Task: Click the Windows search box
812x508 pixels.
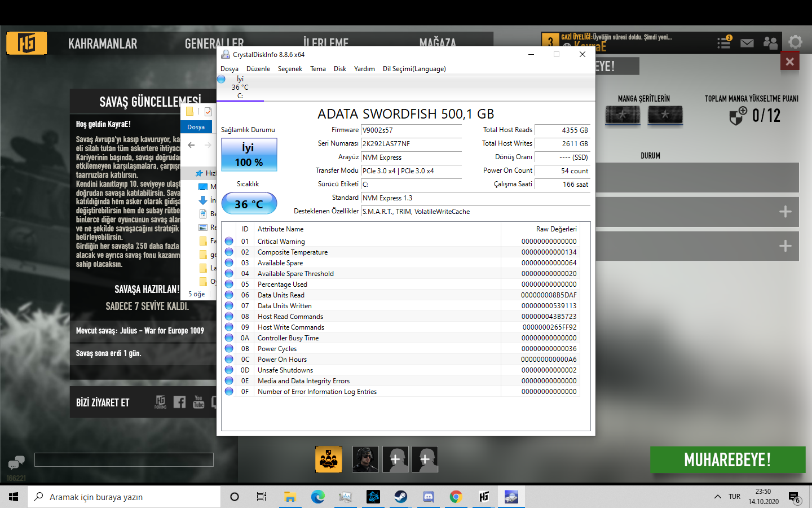Action: [x=124, y=497]
